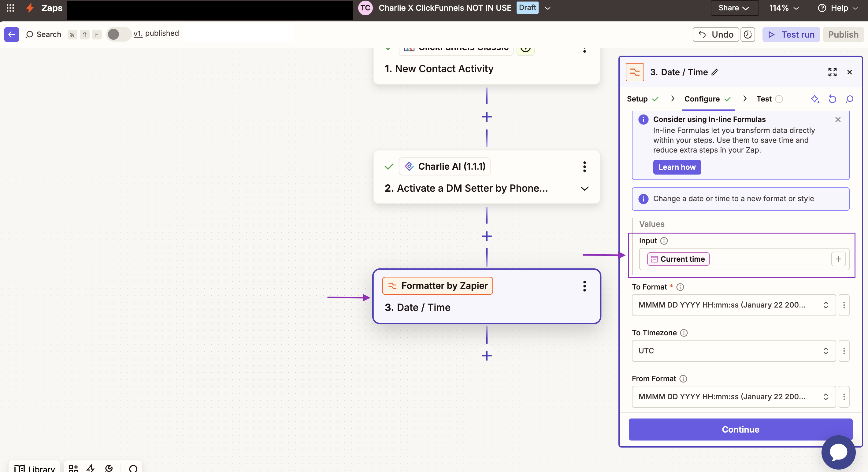This screenshot has height=472, width=868.
Task: Click the lightning icon in bottom toolbar
Action: (91, 468)
